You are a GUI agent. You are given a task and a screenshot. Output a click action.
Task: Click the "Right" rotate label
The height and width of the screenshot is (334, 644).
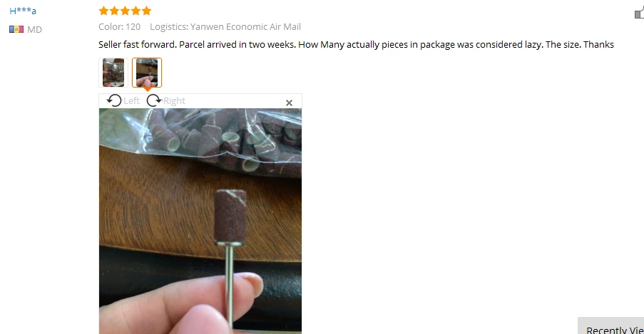(174, 101)
